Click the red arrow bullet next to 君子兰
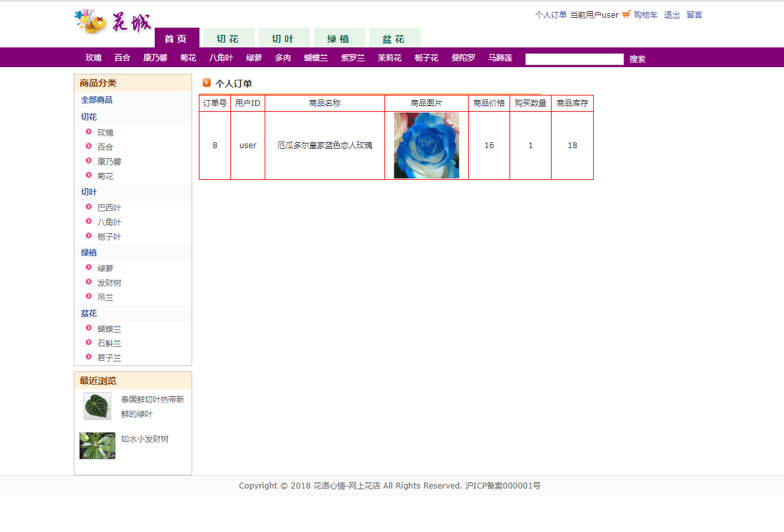This screenshot has width=784, height=532. tap(89, 358)
